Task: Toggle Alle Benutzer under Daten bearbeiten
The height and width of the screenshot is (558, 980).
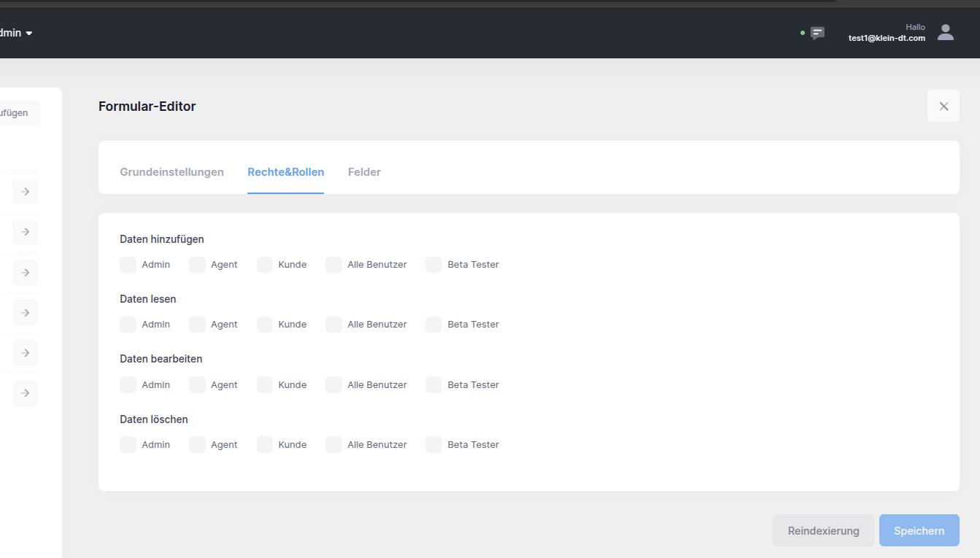Action: pos(334,385)
